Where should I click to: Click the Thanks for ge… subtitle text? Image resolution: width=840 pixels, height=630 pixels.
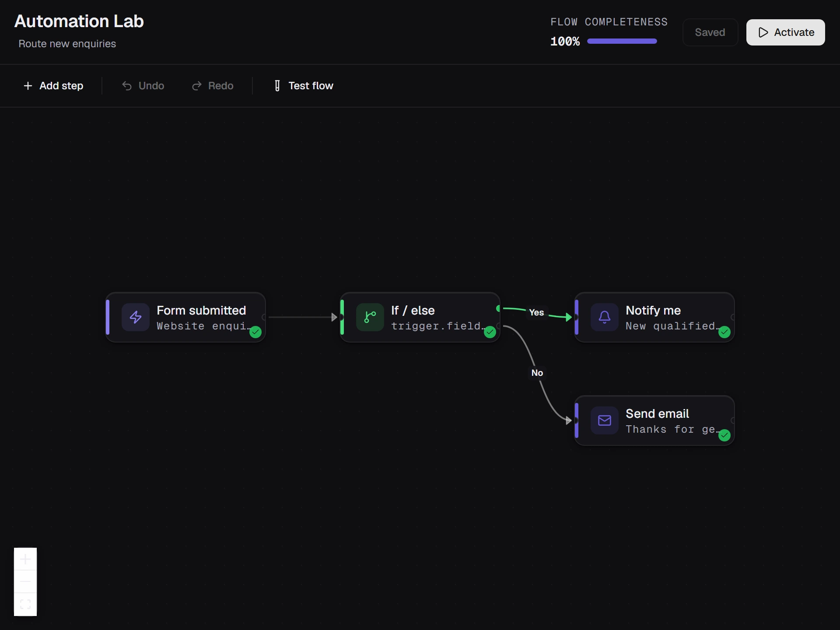[x=673, y=430]
